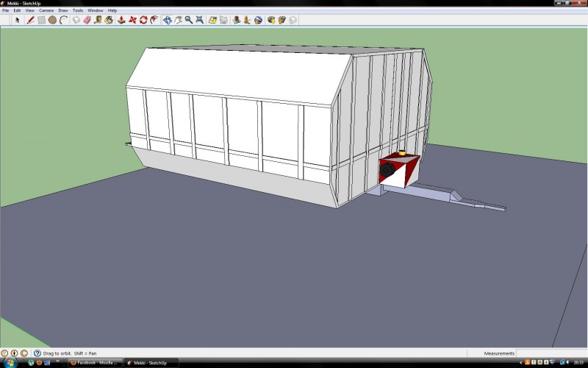Select the Circle tool
Screen dimensions: 588x368
[52, 20]
